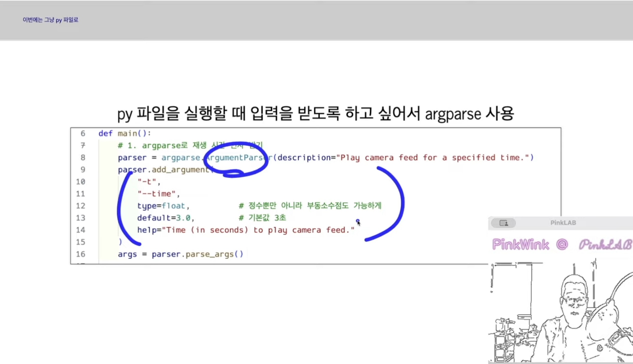The image size is (633, 364).
Task: Click 'parser.parse_args()' on line 16
Action: (197, 254)
